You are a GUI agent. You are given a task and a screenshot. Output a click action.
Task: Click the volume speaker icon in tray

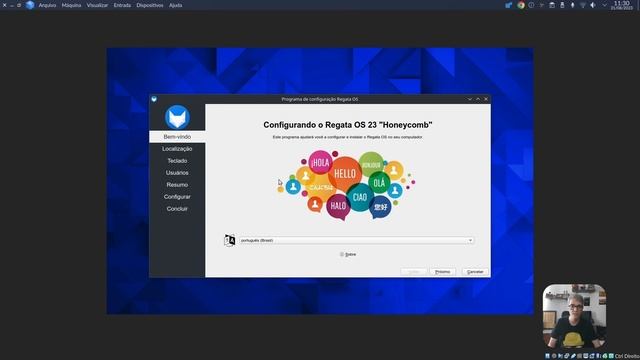point(593,5)
